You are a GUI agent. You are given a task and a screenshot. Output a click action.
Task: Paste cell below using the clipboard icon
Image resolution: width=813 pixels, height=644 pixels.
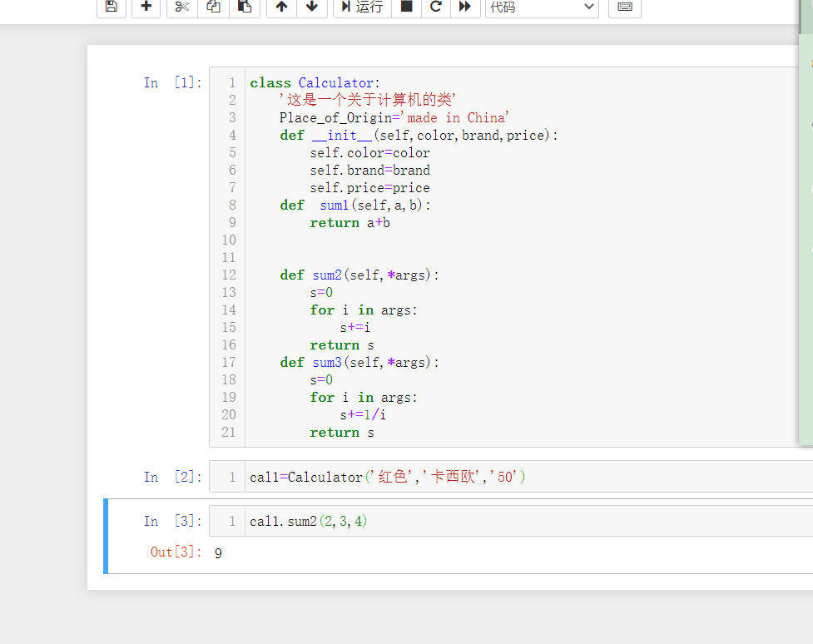pos(244,7)
